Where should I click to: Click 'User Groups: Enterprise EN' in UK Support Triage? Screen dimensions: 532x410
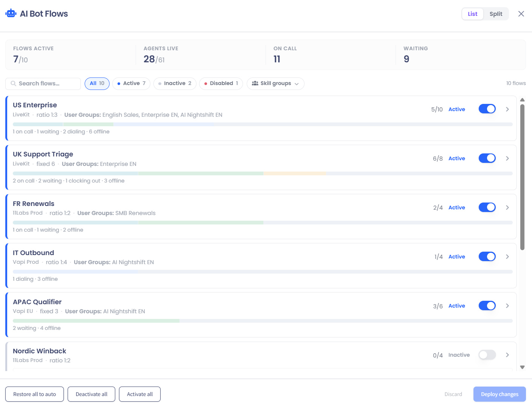(x=99, y=164)
